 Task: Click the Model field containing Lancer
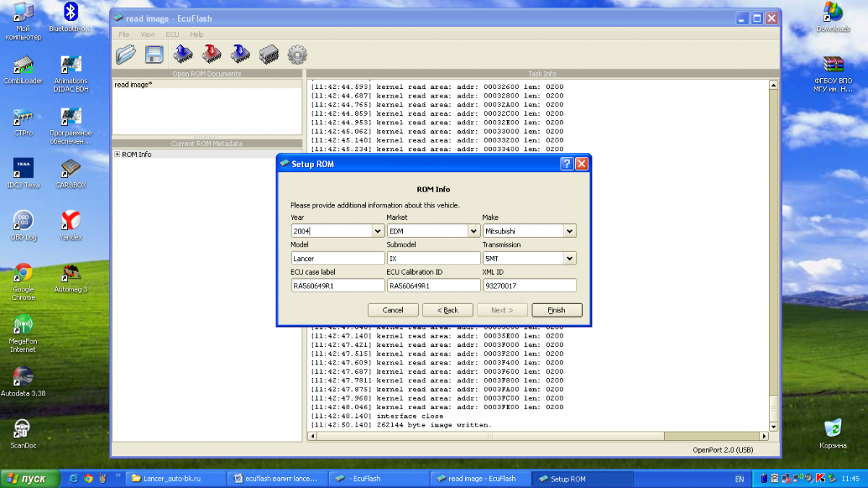coord(338,258)
